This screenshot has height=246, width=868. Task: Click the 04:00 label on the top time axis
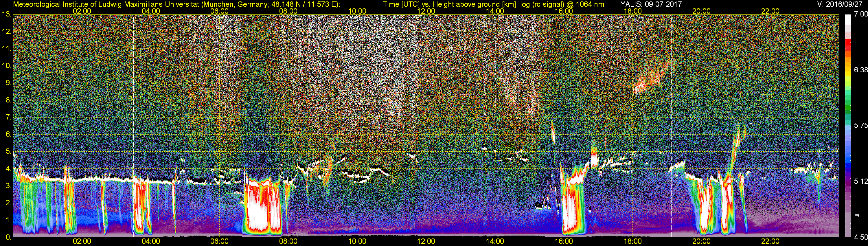click(x=151, y=11)
